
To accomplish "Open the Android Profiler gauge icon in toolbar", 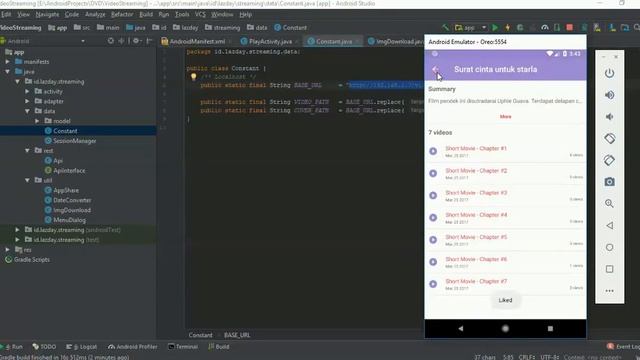I will (x=545, y=28).
